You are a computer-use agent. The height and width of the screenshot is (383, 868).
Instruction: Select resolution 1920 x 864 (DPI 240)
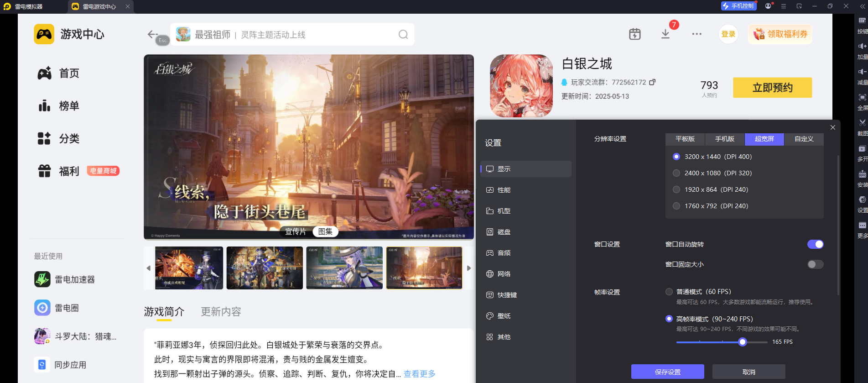pyautogui.click(x=676, y=189)
